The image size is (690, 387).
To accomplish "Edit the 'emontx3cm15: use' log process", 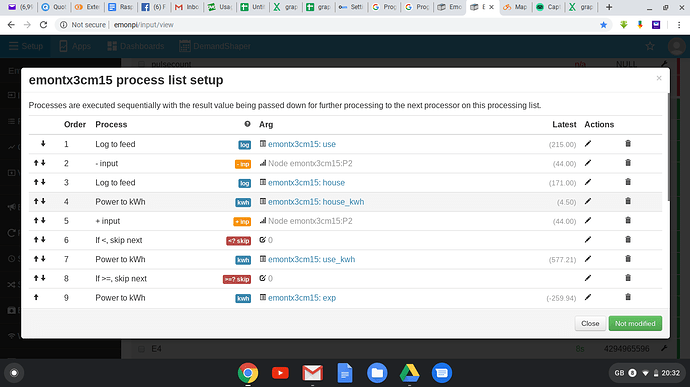I will point(588,144).
